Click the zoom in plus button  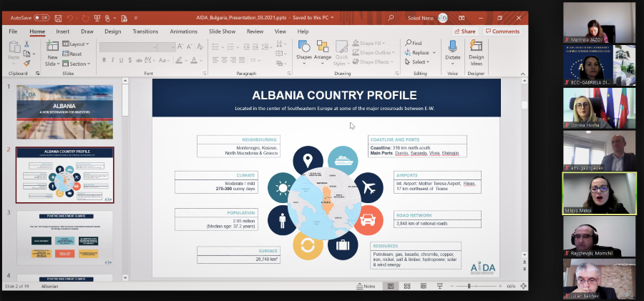pos(500,286)
